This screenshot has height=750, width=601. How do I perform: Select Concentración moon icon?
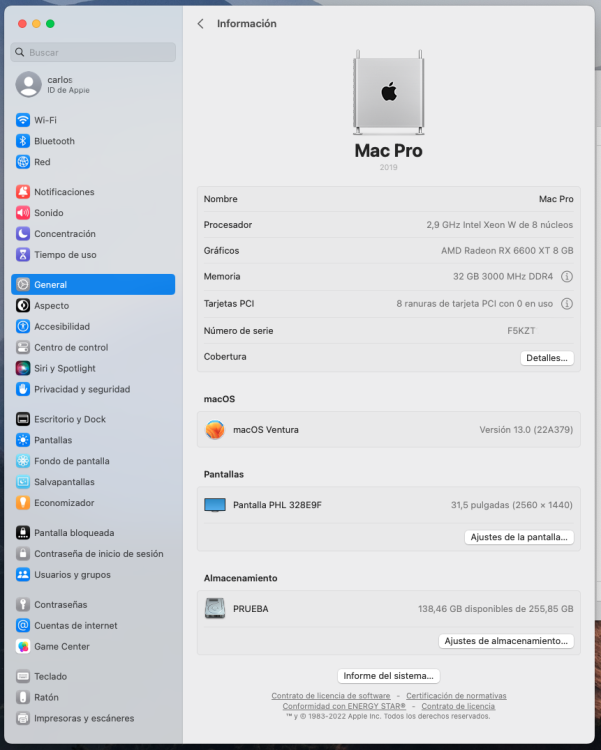click(x=22, y=233)
